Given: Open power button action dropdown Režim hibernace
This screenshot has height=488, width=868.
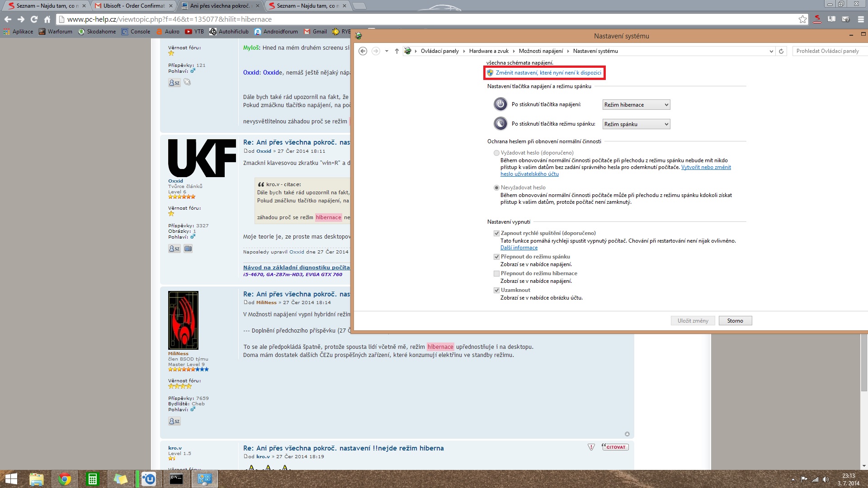Looking at the screenshot, I should tap(636, 105).
